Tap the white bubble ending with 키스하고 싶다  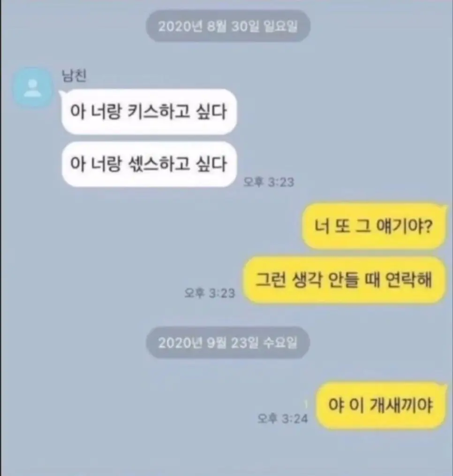[149, 111]
